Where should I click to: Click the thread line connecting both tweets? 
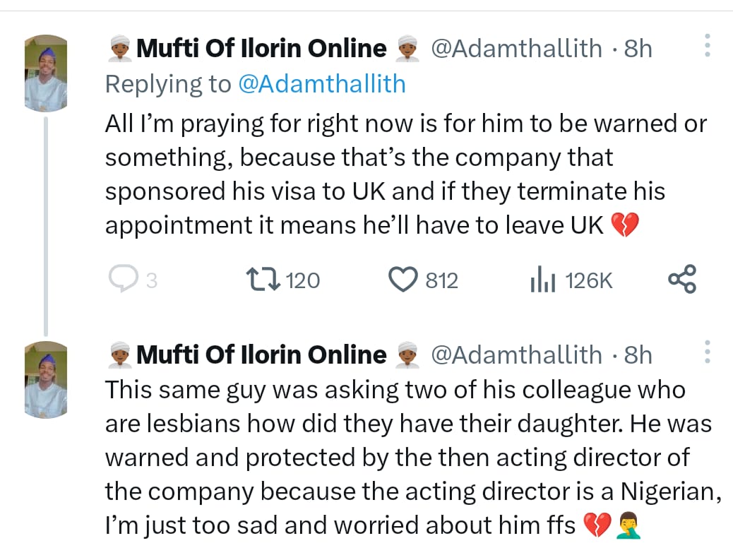(46, 226)
